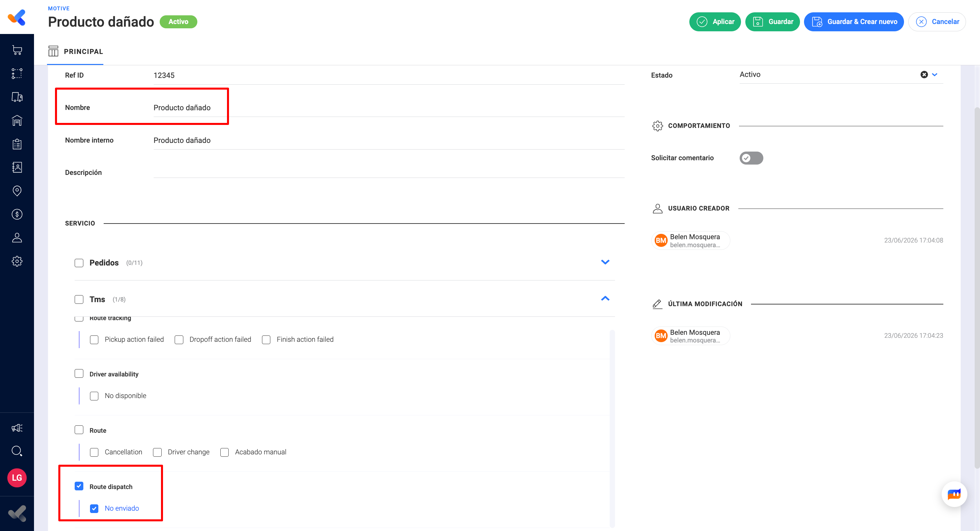The image size is (980, 531).
Task: Click the Guardar button
Action: click(772, 22)
